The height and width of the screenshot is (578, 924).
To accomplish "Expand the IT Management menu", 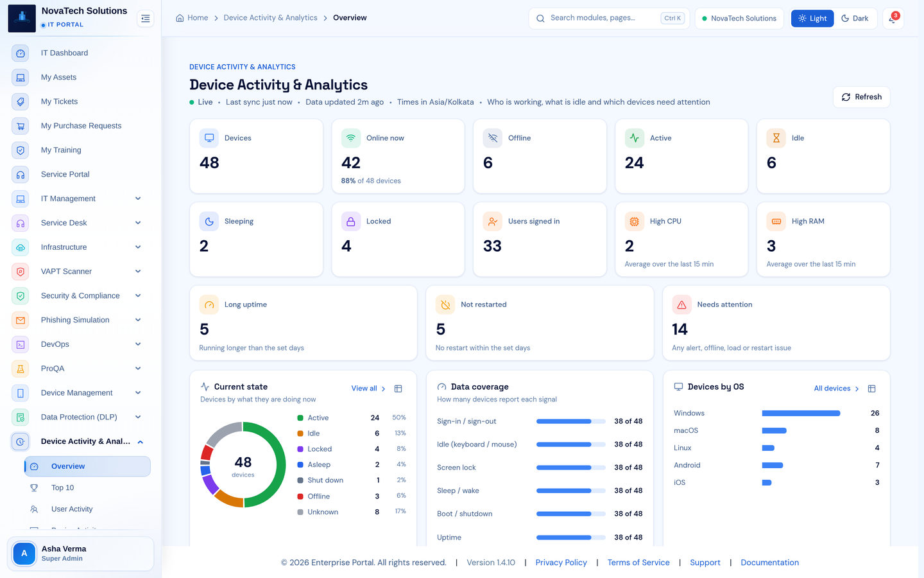I will click(x=138, y=198).
